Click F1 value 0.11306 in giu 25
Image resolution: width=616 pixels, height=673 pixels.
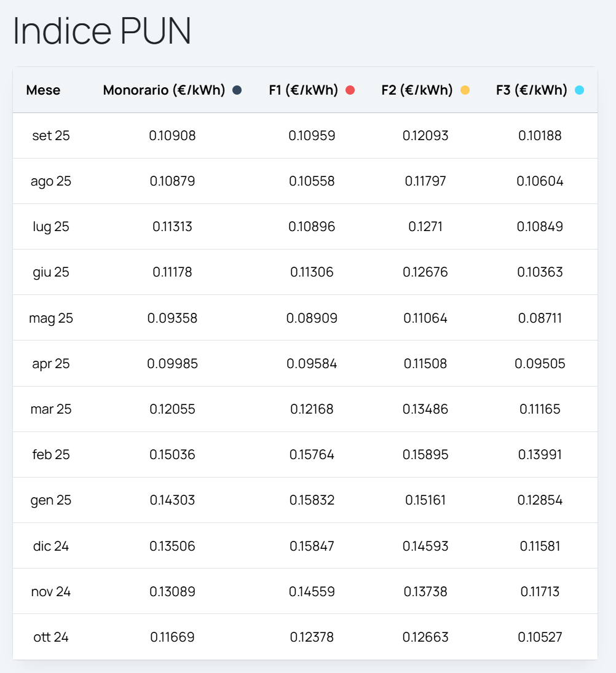(312, 272)
